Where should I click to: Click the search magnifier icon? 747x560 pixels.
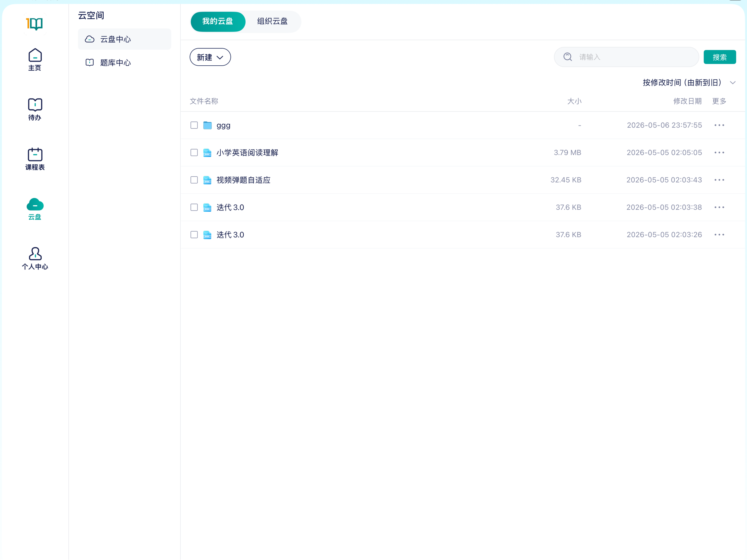coord(567,57)
